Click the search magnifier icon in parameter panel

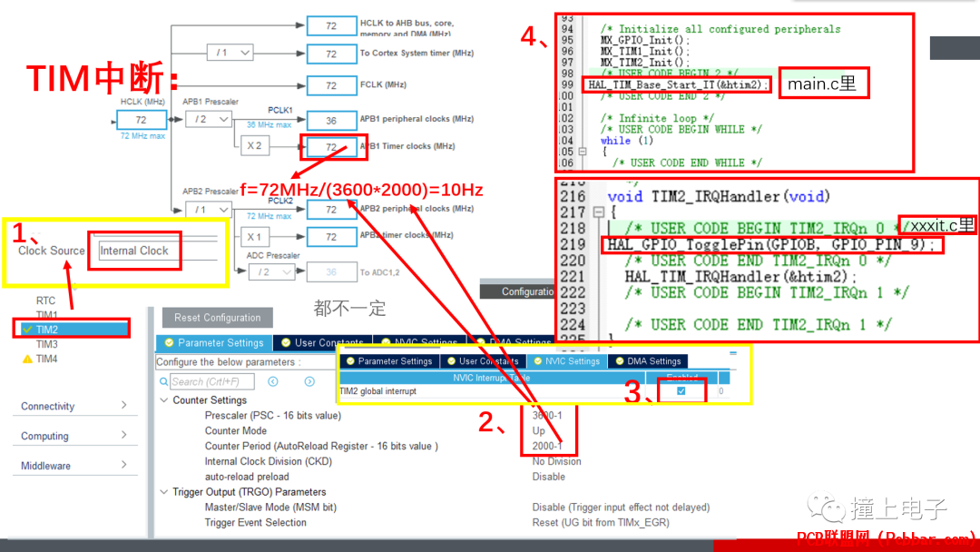click(163, 381)
